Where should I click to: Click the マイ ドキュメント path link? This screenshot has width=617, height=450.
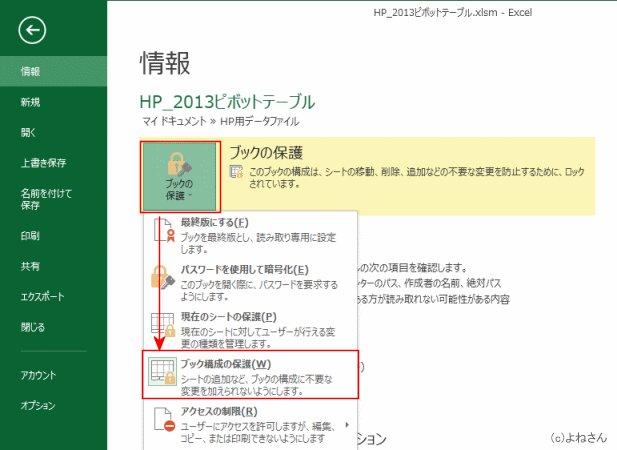click(174, 121)
